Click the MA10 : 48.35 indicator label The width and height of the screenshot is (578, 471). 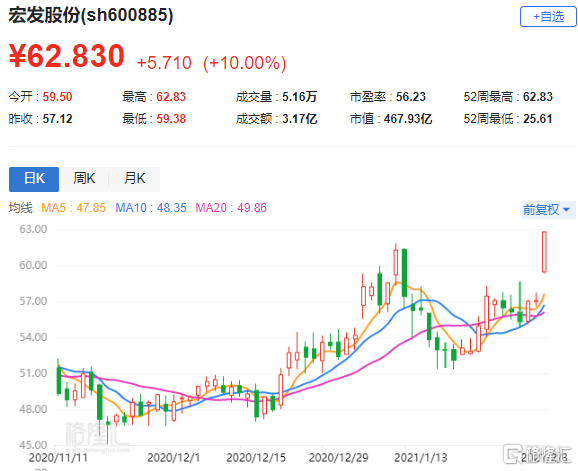coord(151,208)
